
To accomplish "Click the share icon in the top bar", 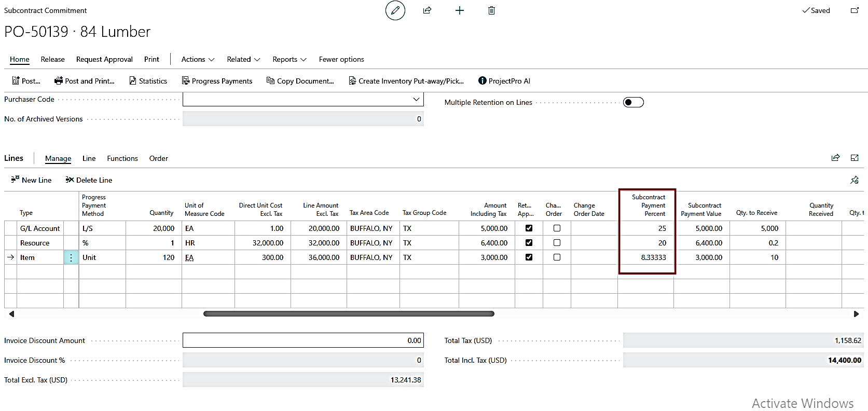I will [427, 10].
